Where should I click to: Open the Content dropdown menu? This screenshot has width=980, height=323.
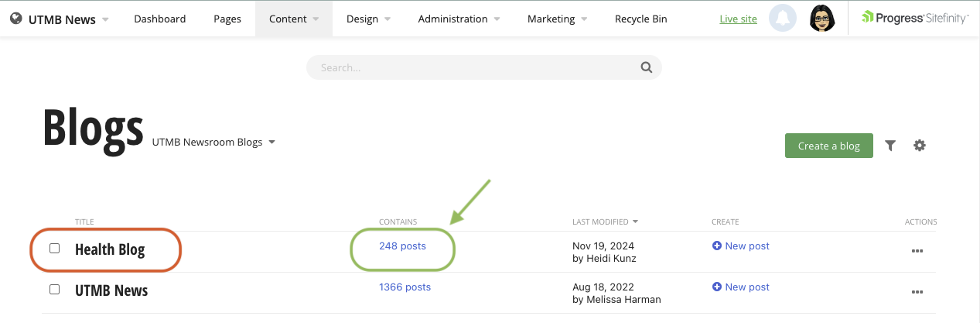(x=294, y=19)
